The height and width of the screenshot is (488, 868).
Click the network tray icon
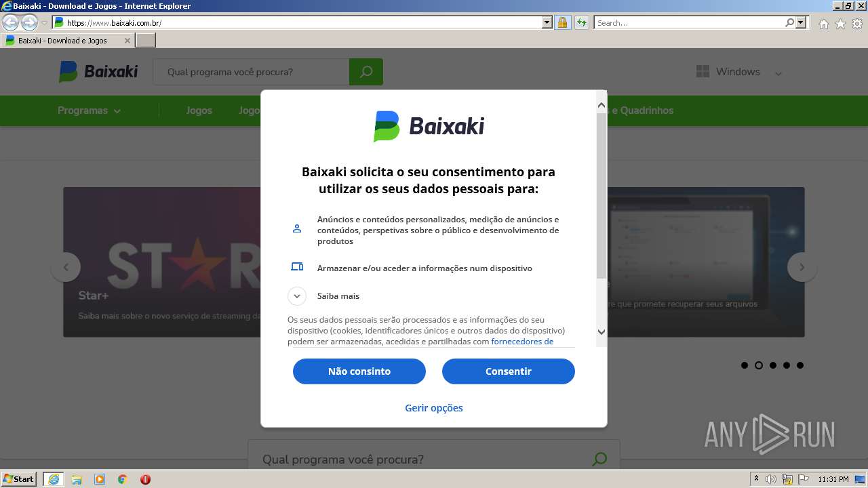(x=787, y=479)
